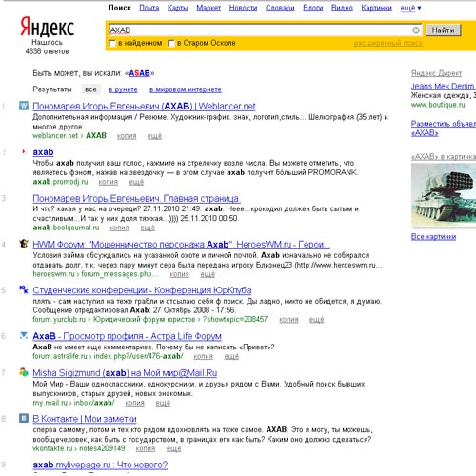
Task: Click the ВКонтакте favicon beside Мои заметки
Action: 24,418
